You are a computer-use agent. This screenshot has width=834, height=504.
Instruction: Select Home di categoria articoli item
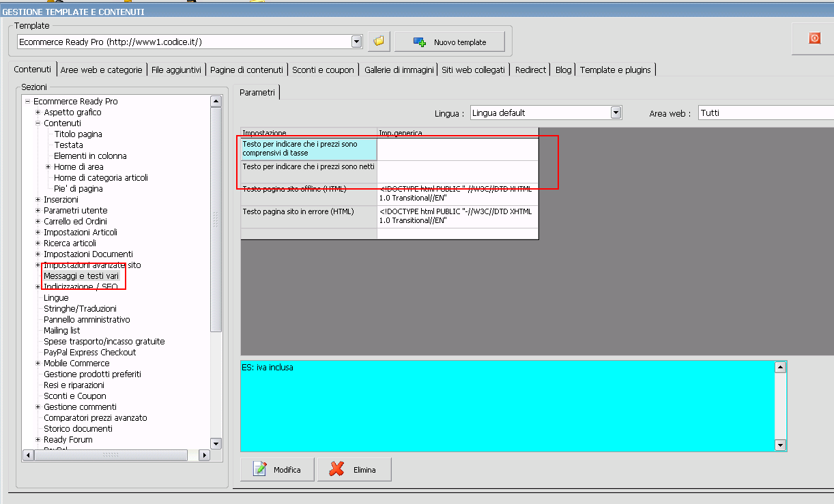click(x=101, y=177)
